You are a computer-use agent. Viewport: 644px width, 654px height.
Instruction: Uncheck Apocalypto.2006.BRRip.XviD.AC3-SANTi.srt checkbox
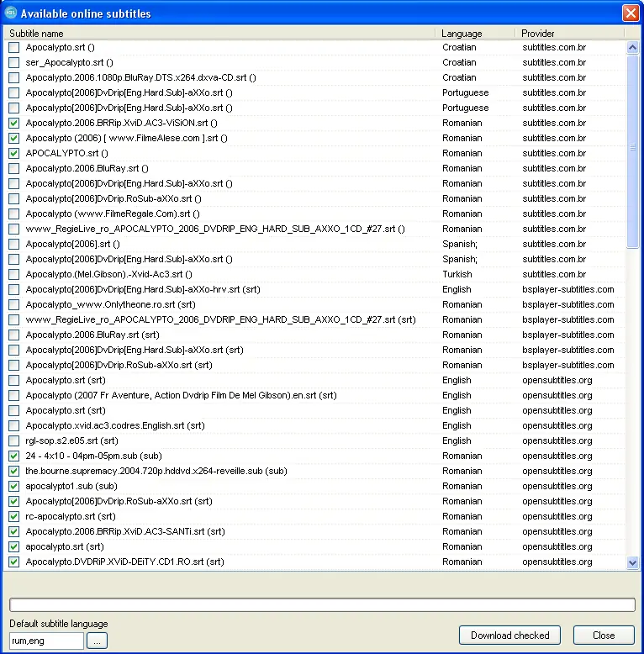[x=13, y=531]
